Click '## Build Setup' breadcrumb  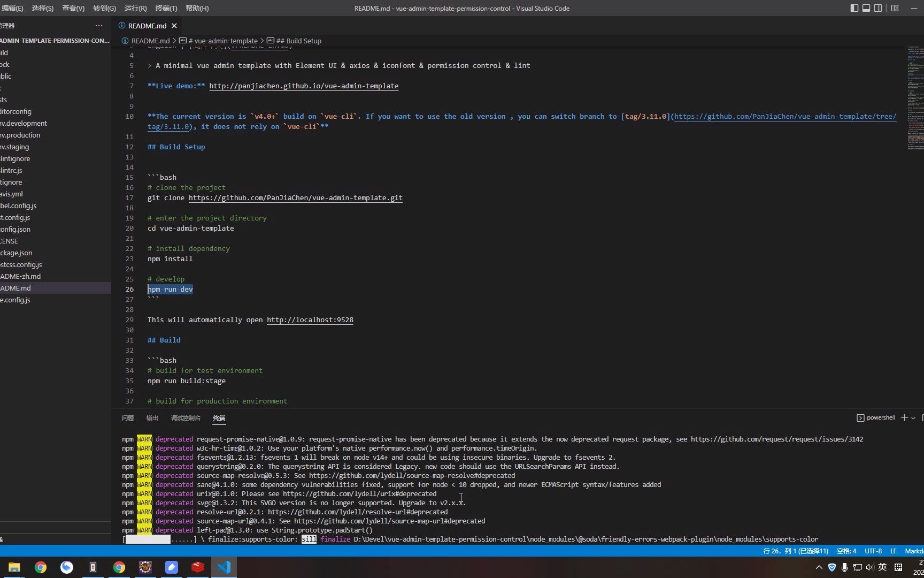tap(294, 41)
